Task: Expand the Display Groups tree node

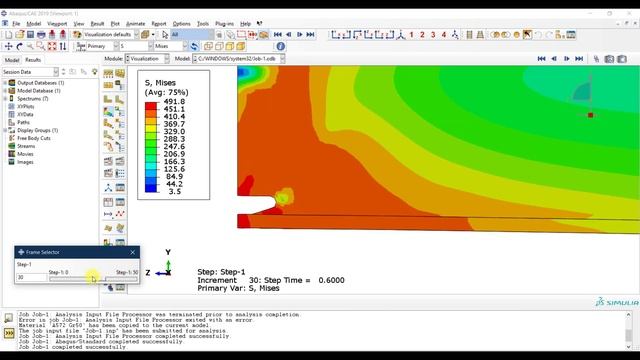Action: pyautogui.click(x=5, y=130)
